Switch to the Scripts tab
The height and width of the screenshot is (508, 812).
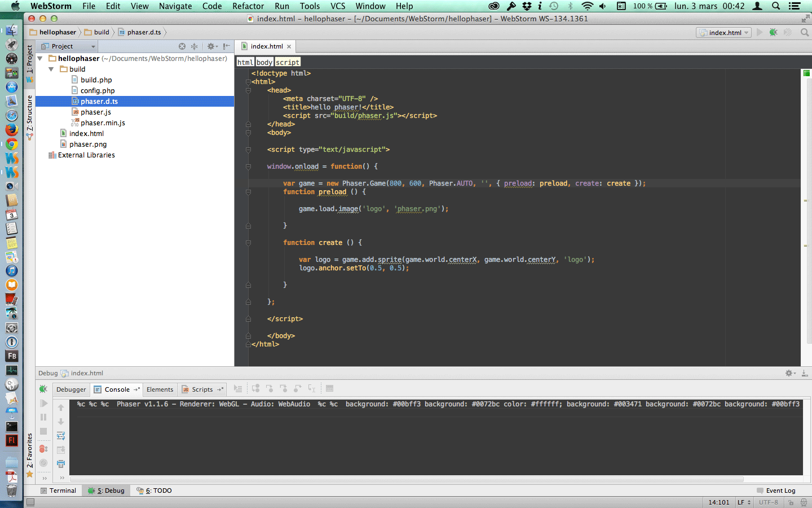(x=202, y=389)
